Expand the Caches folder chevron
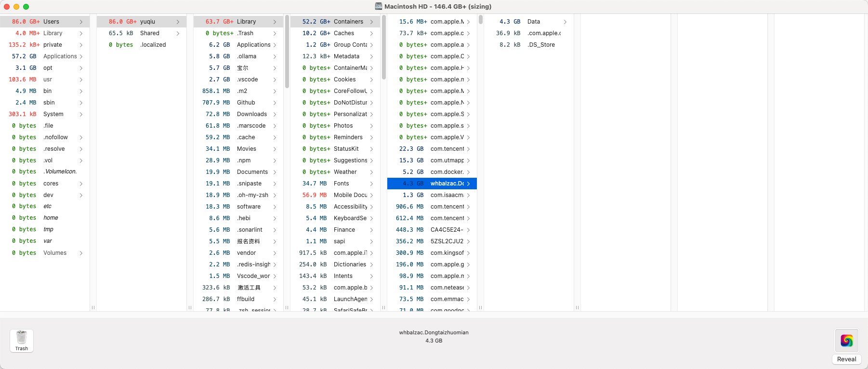The image size is (868, 369). pyautogui.click(x=371, y=33)
